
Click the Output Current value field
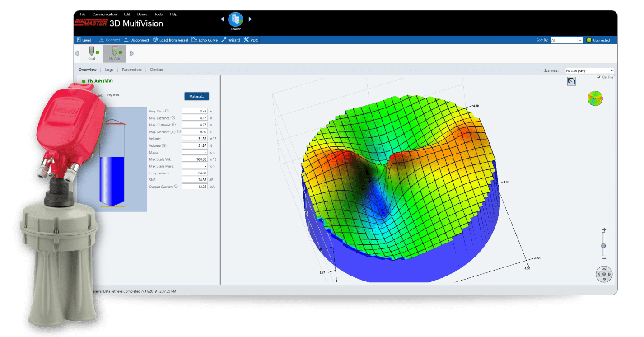point(195,186)
